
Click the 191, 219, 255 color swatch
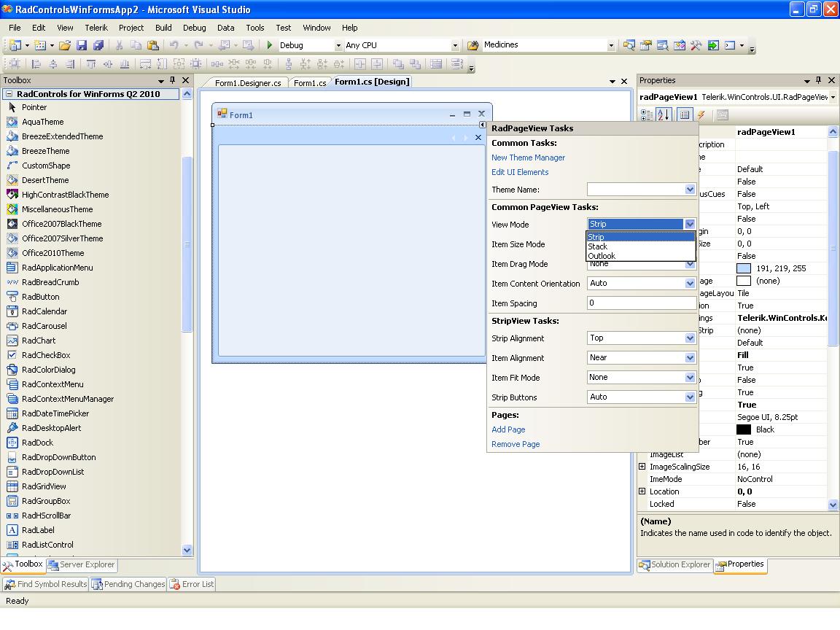coord(744,268)
